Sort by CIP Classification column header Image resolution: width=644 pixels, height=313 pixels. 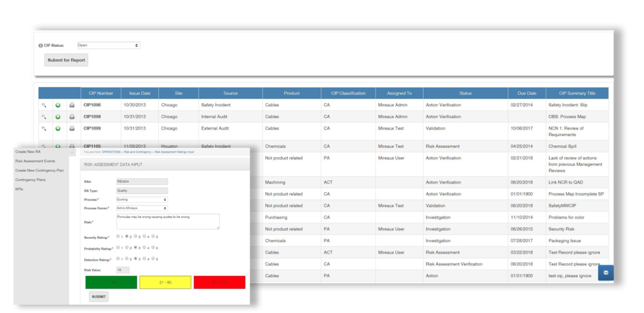tap(348, 93)
